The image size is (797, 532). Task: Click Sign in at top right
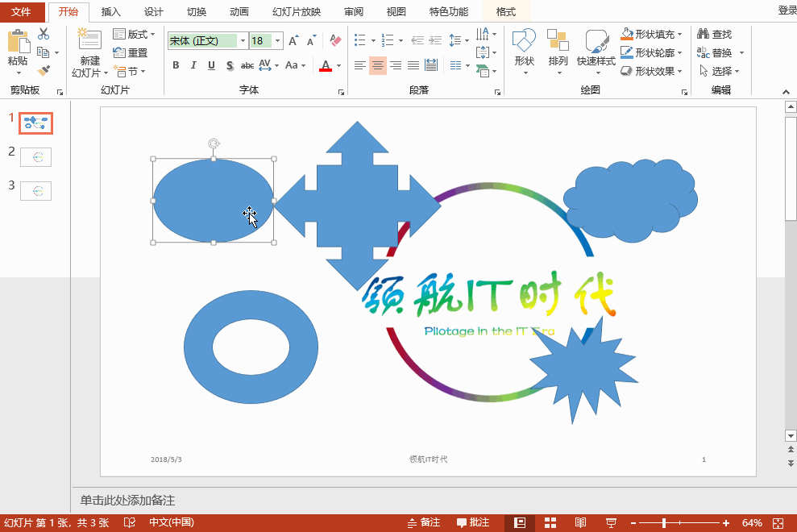click(x=787, y=10)
